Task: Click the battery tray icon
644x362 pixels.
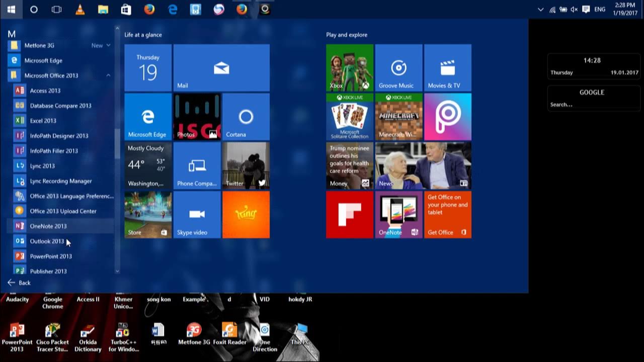Action: [563, 9]
